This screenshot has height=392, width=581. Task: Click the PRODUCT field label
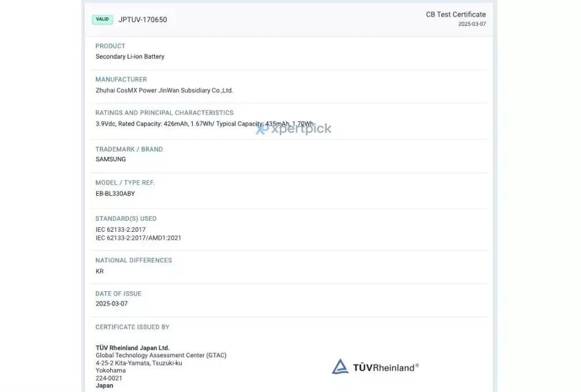[x=110, y=46]
